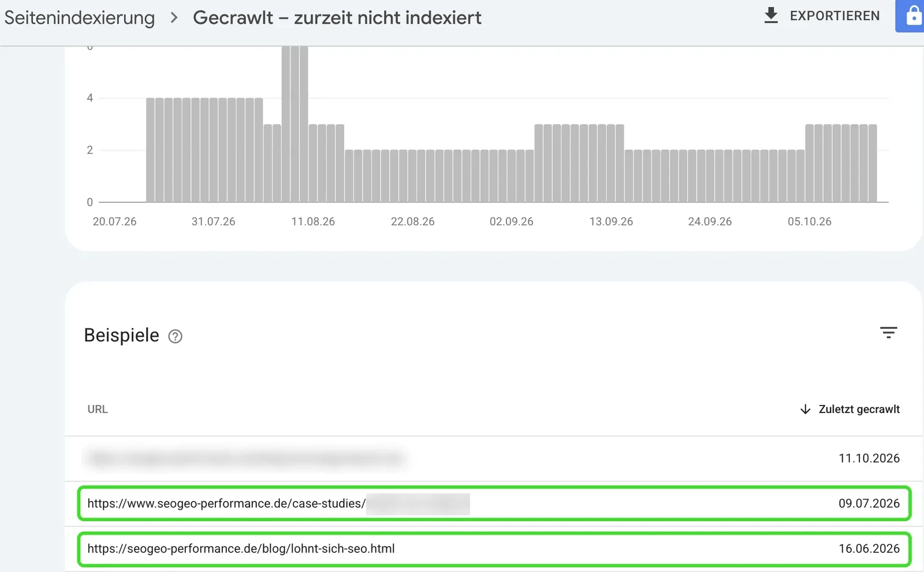Click the download arrow icon beside EXPORTIEREN

[771, 16]
